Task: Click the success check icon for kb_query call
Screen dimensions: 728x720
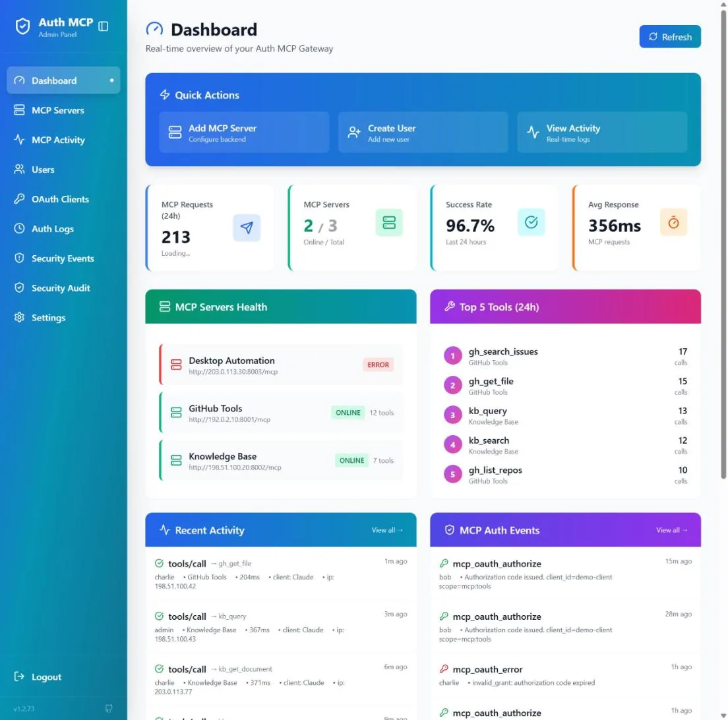Action: click(160, 616)
